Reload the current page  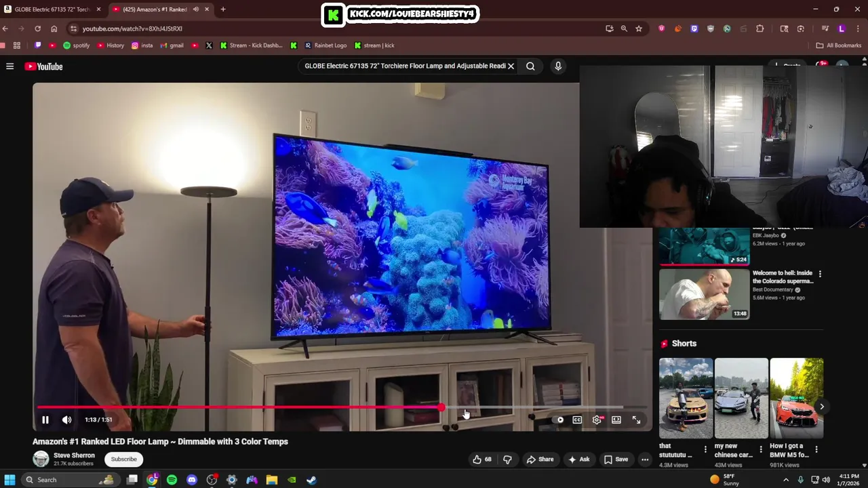[x=37, y=28]
